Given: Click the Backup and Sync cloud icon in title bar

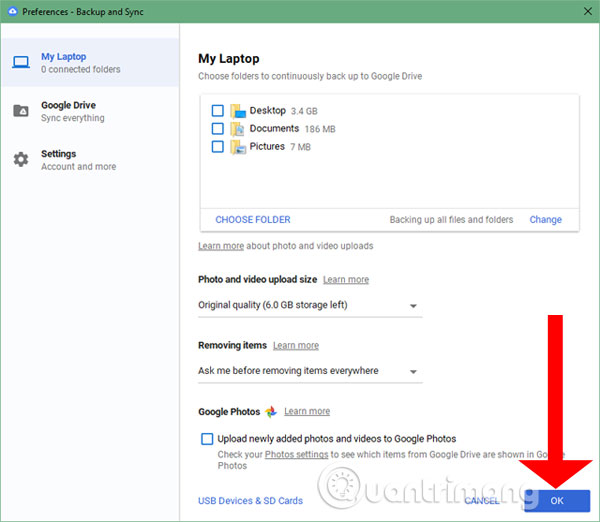Looking at the screenshot, I should pos(12,11).
